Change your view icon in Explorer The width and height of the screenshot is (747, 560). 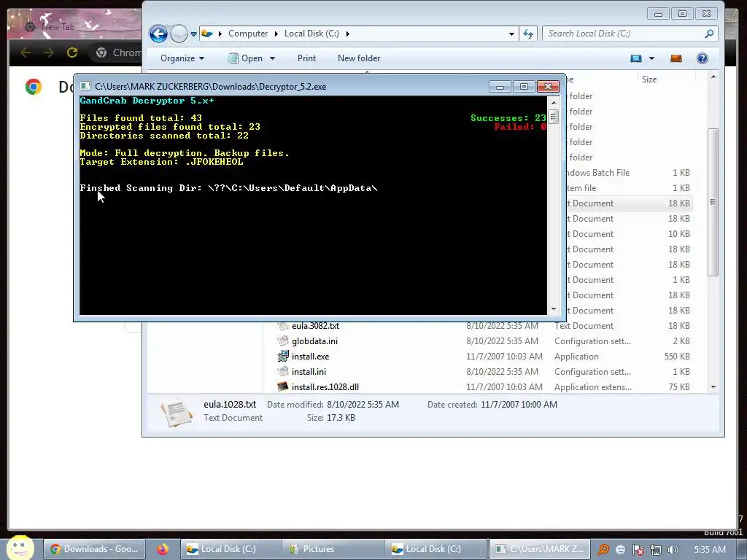pos(636,58)
